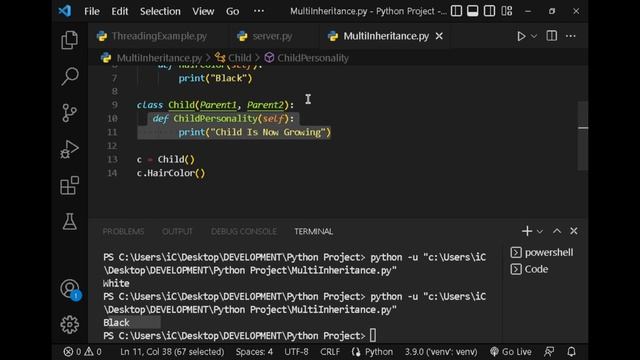This screenshot has height=360, width=640.
Task: Select Python interpreter 3.9.0 venv
Action: click(x=441, y=351)
